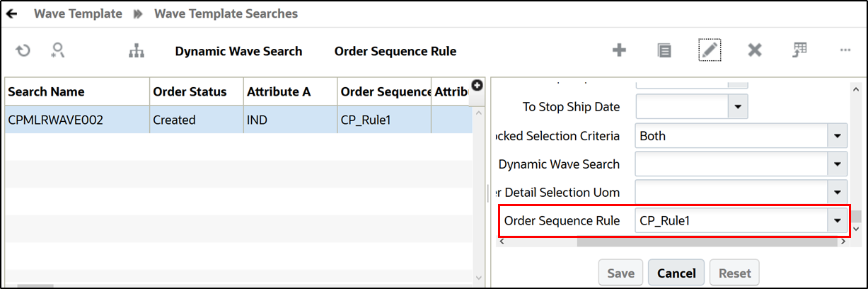Open the Dynamic Wave Search dropdown
Image resolution: width=868 pixels, height=289 pixels.
click(x=838, y=164)
